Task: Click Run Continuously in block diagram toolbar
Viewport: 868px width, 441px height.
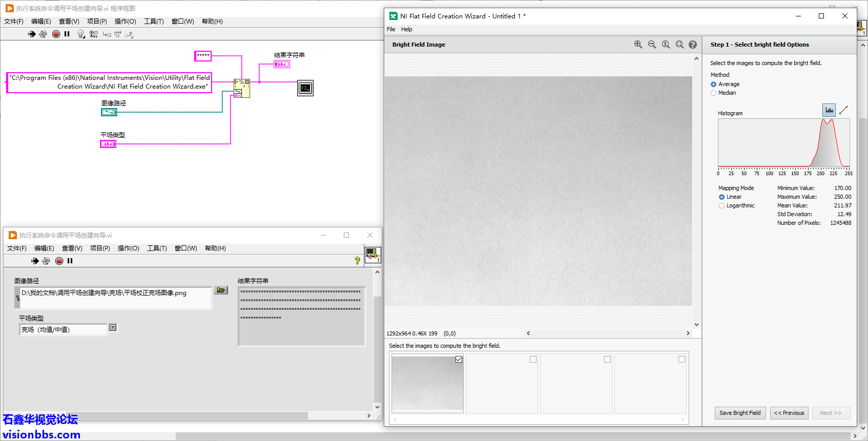Action: coord(43,34)
